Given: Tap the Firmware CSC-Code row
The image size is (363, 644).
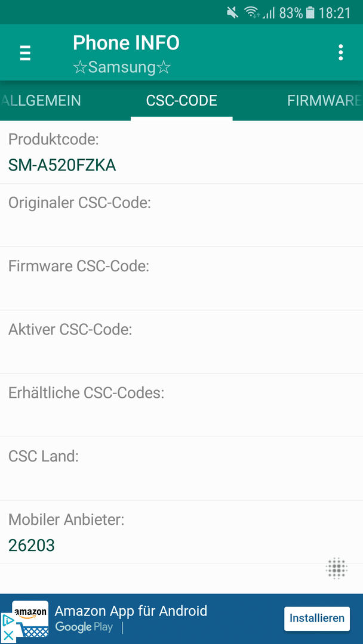Looking at the screenshot, I should (x=181, y=278).
